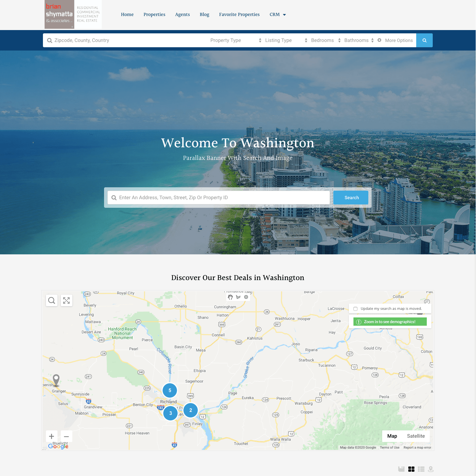Click the Richland city label on the map
The image size is (476, 476).
coord(168,402)
